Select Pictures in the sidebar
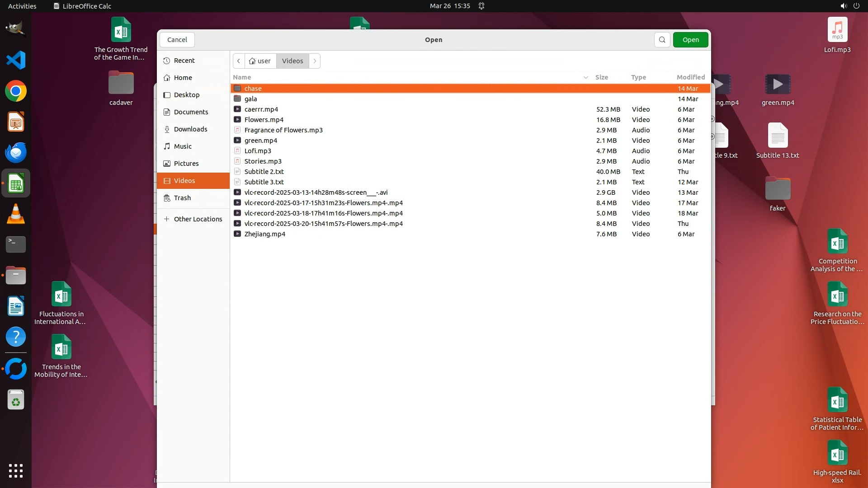Image resolution: width=868 pixels, height=488 pixels. 186,164
